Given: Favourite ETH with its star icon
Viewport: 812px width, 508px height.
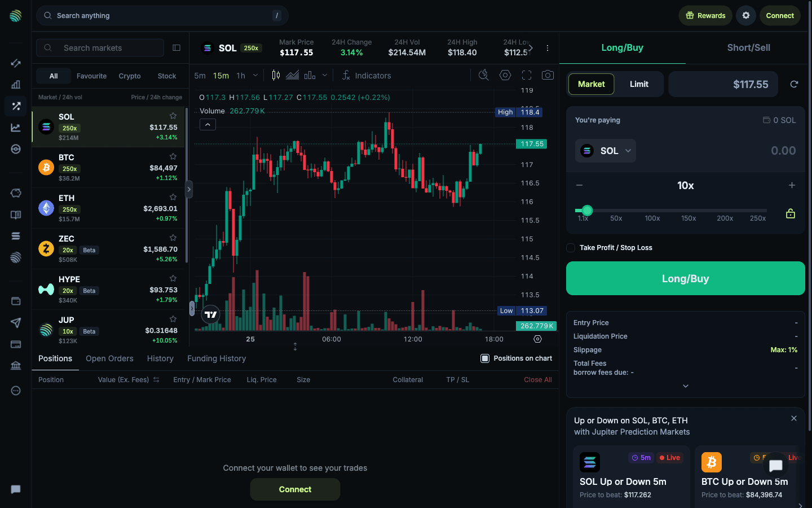Looking at the screenshot, I should click(x=173, y=197).
